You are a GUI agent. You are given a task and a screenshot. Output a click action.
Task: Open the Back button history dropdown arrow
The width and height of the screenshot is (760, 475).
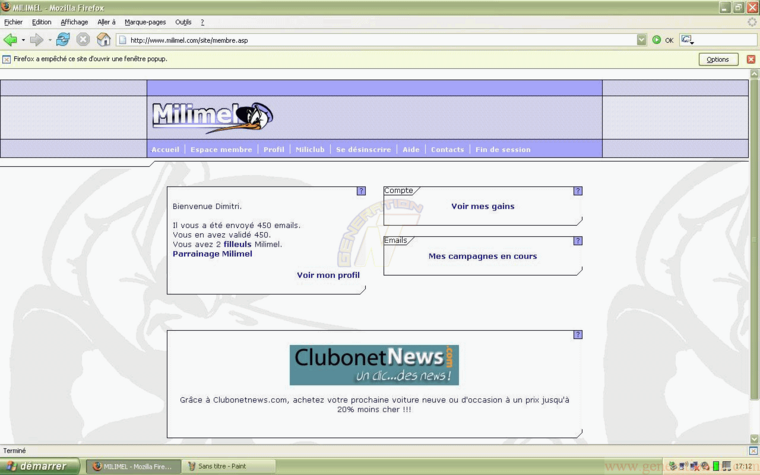tap(23, 40)
